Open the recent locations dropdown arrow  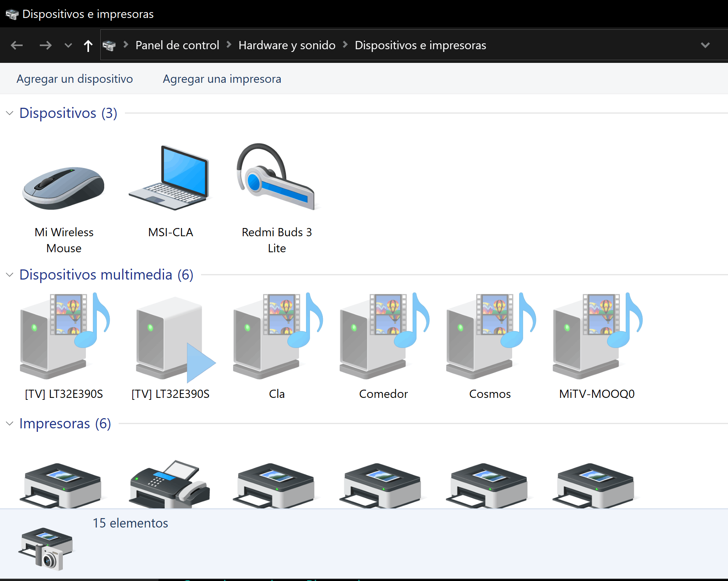coord(68,45)
